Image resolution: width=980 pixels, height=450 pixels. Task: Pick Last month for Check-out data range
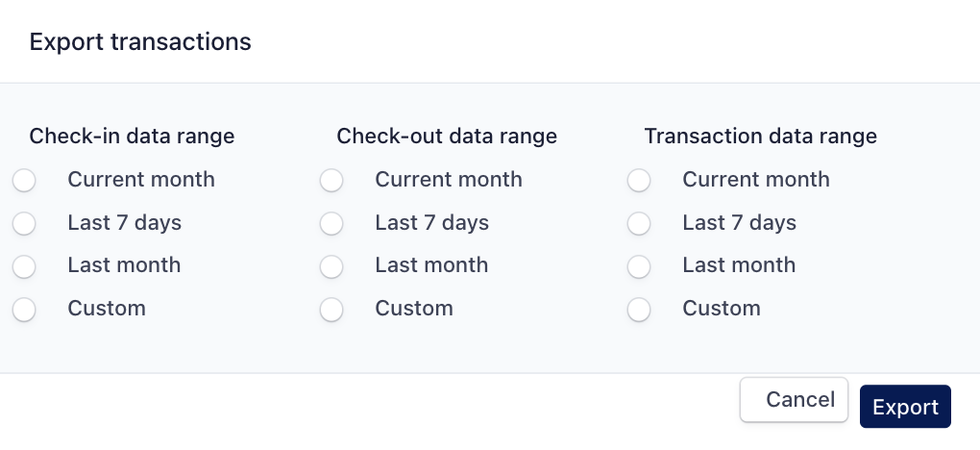(x=331, y=266)
